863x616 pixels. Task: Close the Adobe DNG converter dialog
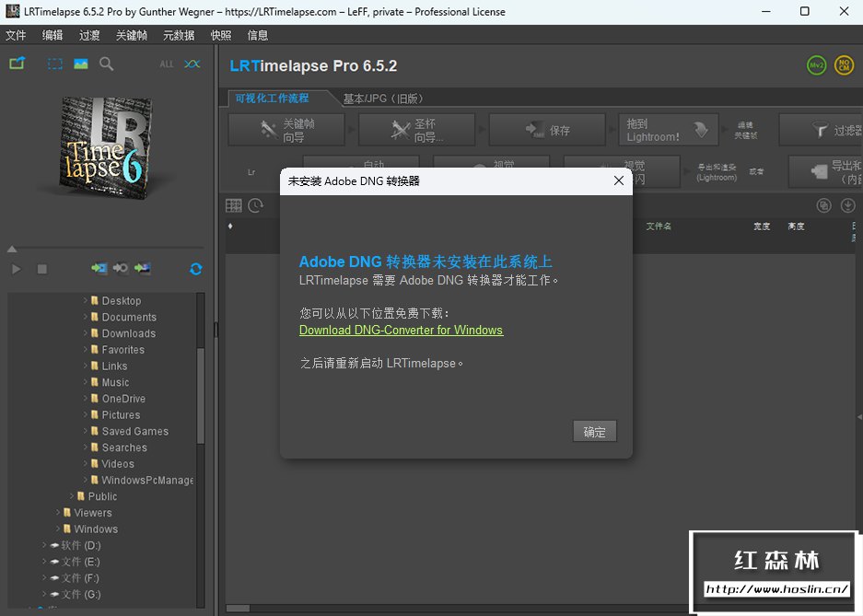[619, 181]
